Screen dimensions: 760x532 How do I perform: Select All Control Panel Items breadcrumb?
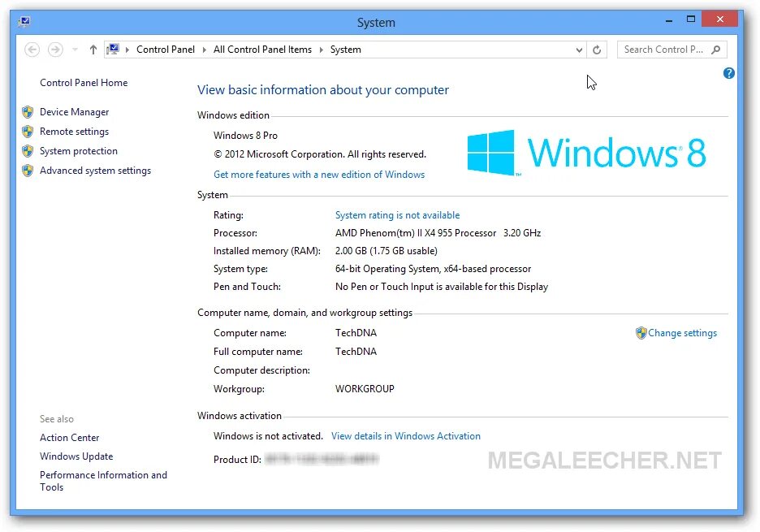262,50
